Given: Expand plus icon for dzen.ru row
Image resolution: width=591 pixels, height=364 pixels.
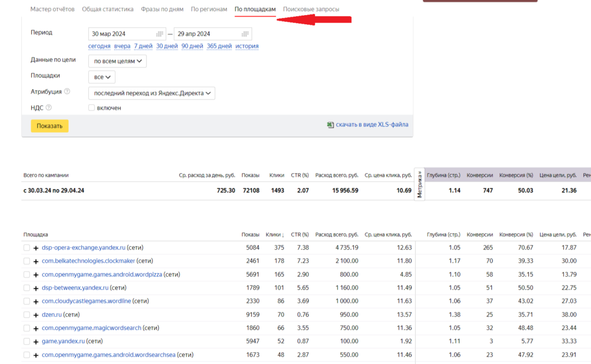Looking at the screenshot, I should [36, 314].
